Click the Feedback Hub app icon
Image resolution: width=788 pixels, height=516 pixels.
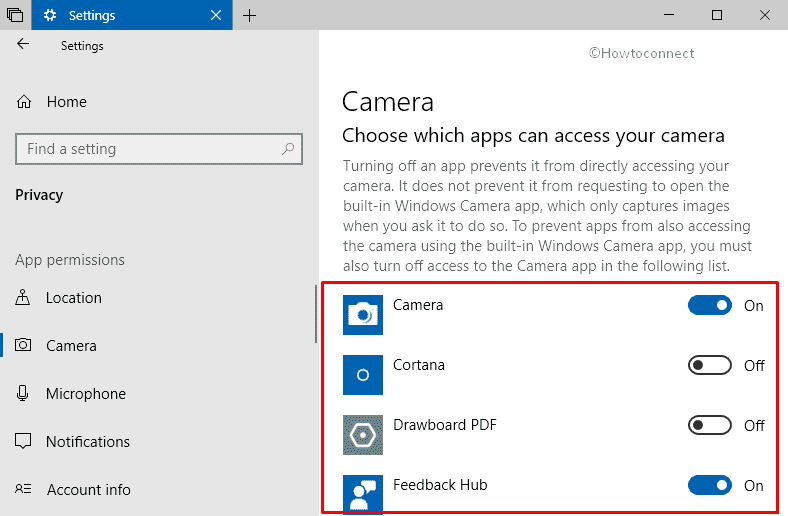tap(363, 494)
